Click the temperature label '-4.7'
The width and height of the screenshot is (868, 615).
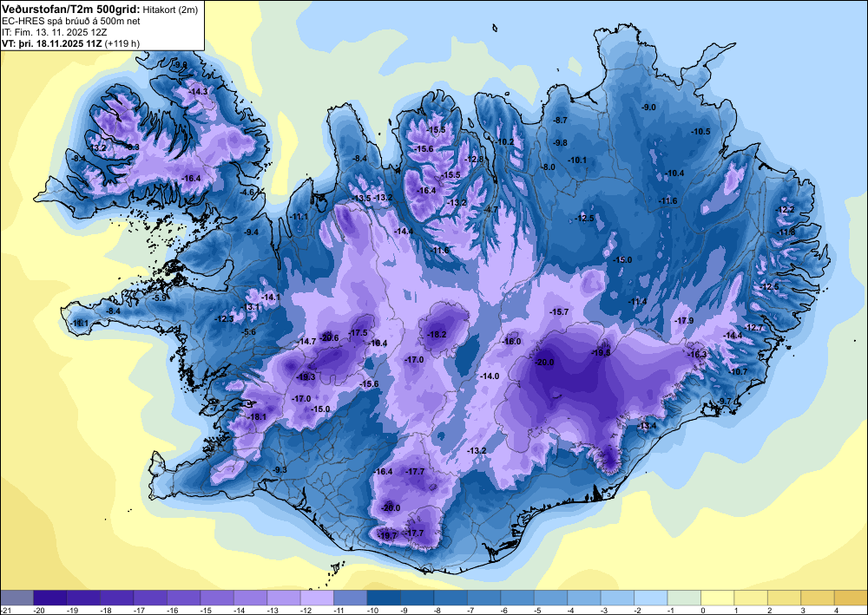click(491, 210)
